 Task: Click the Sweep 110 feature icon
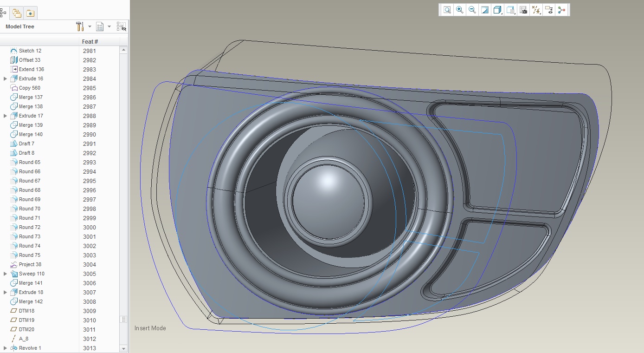pyautogui.click(x=13, y=274)
